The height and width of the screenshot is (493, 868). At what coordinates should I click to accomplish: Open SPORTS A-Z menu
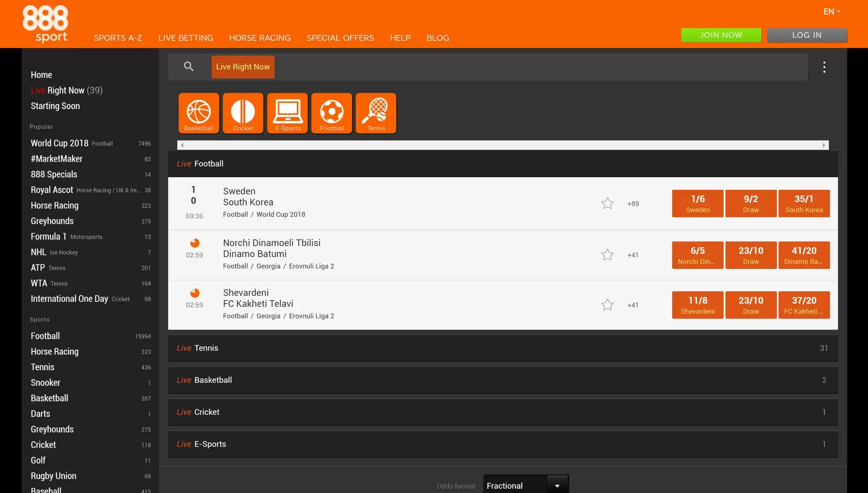(118, 38)
